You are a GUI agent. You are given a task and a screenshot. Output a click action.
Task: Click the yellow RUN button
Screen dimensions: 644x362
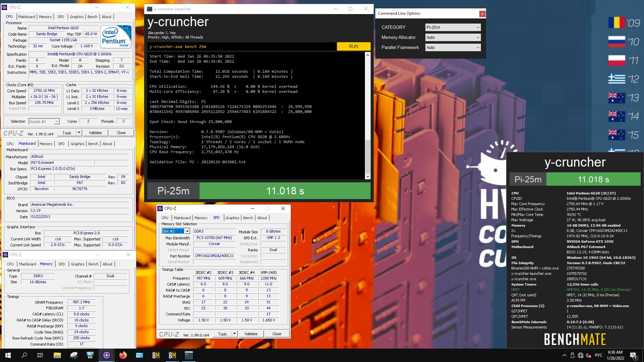pyautogui.click(x=354, y=46)
